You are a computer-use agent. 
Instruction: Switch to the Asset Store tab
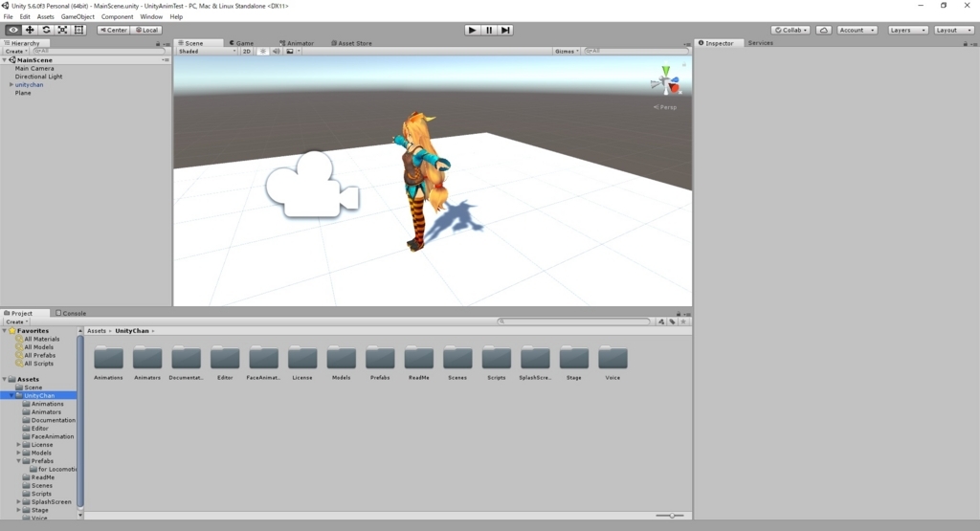(351, 43)
